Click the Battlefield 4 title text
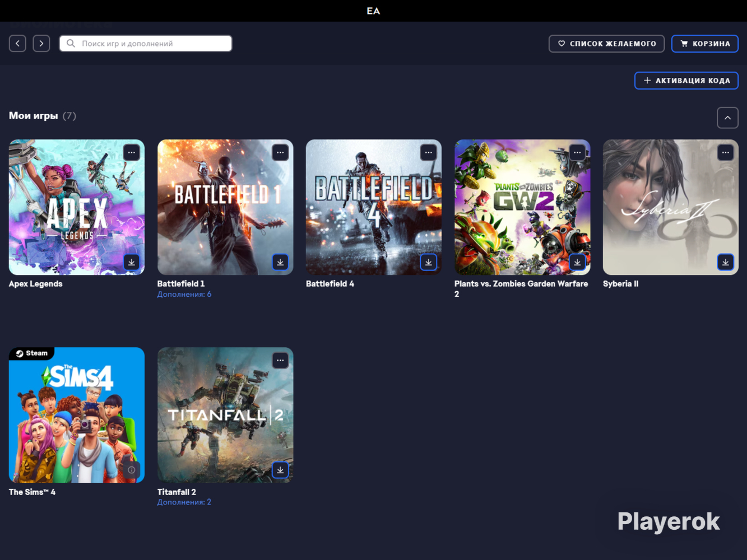The image size is (747, 560). [330, 284]
